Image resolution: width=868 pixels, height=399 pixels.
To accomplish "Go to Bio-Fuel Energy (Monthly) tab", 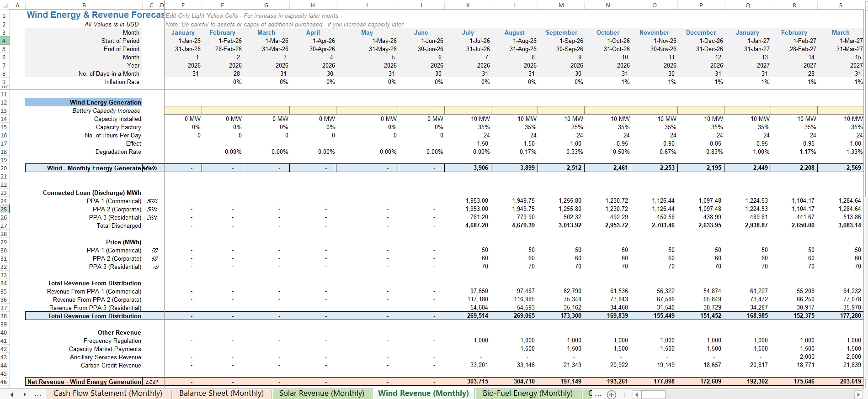I will tap(527, 394).
